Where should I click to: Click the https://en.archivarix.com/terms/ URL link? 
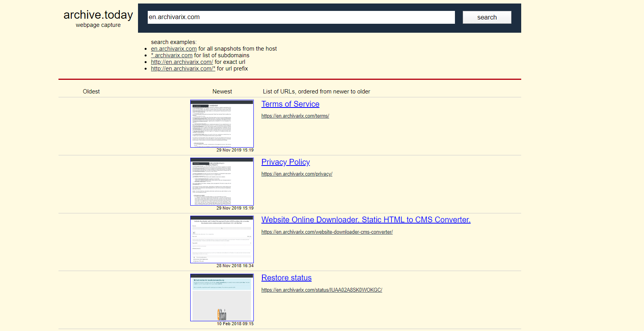[x=295, y=116]
